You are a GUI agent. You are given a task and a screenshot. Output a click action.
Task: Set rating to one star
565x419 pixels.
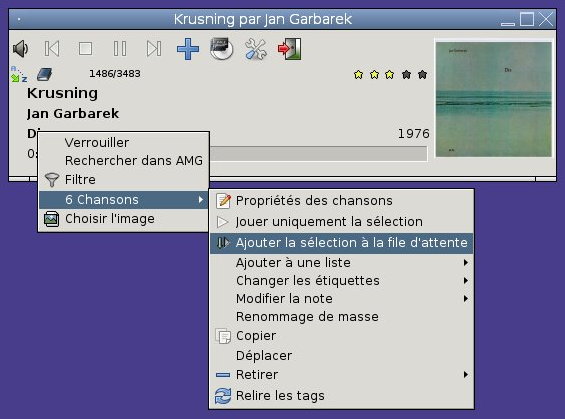358,75
